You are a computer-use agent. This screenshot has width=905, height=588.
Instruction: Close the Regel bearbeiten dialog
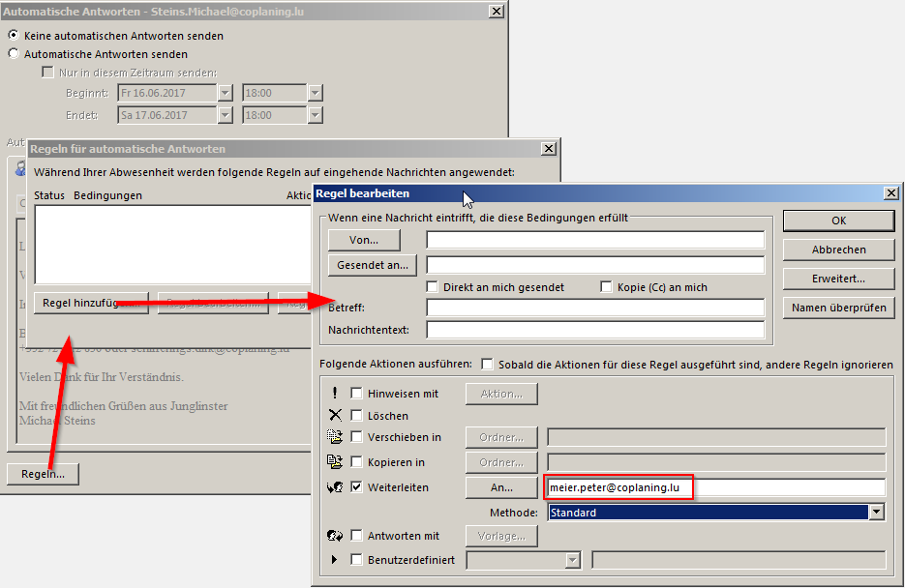coord(890,193)
